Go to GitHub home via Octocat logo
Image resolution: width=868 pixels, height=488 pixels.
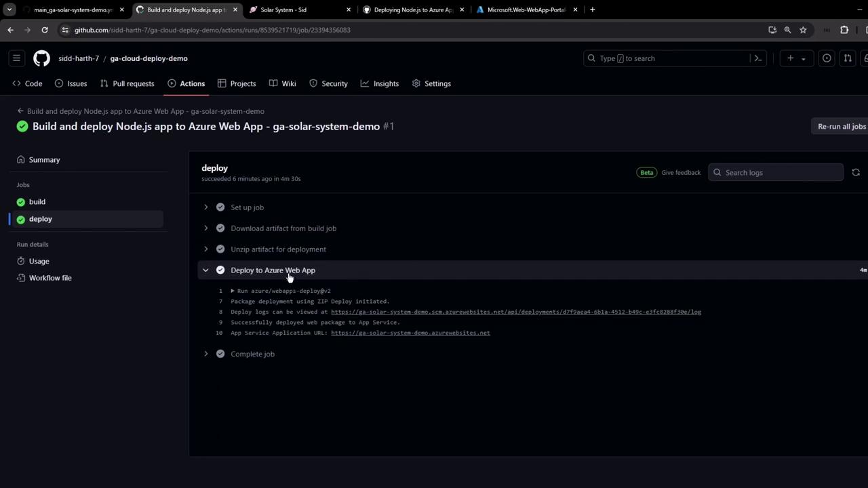pos(41,58)
